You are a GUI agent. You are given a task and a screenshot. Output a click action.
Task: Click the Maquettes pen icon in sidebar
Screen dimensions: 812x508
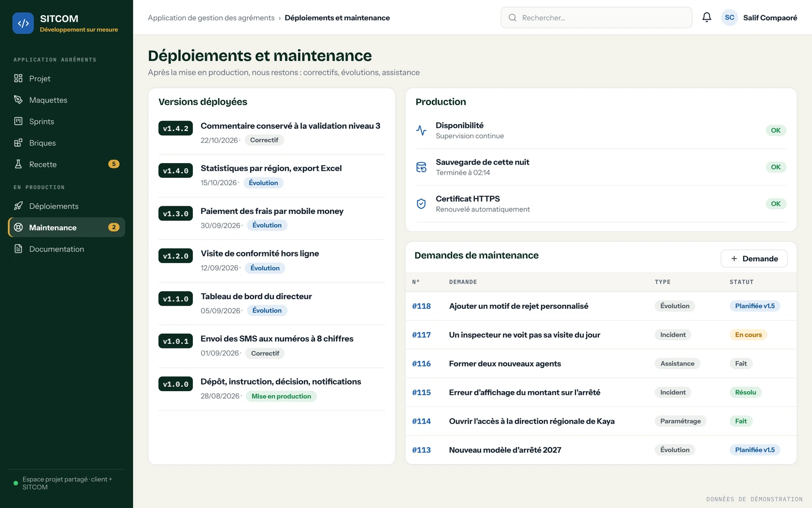click(x=18, y=100)
